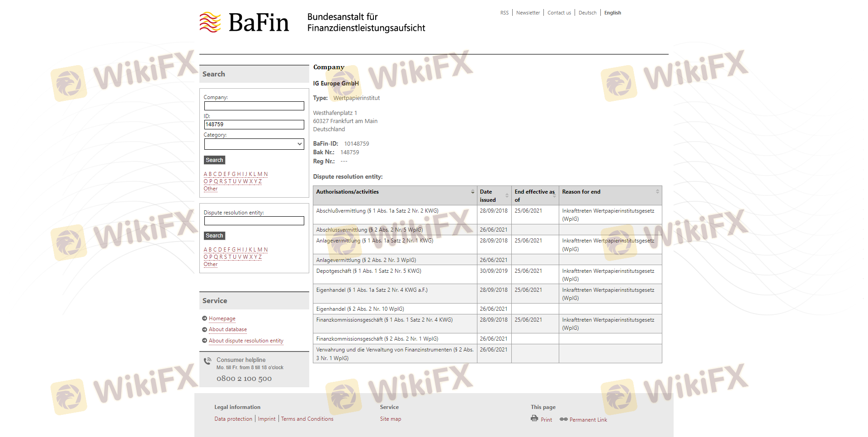The width and height of the screenshot is (868, 437).
Task: Open the Site map link
Action: [x=391, y=419]
